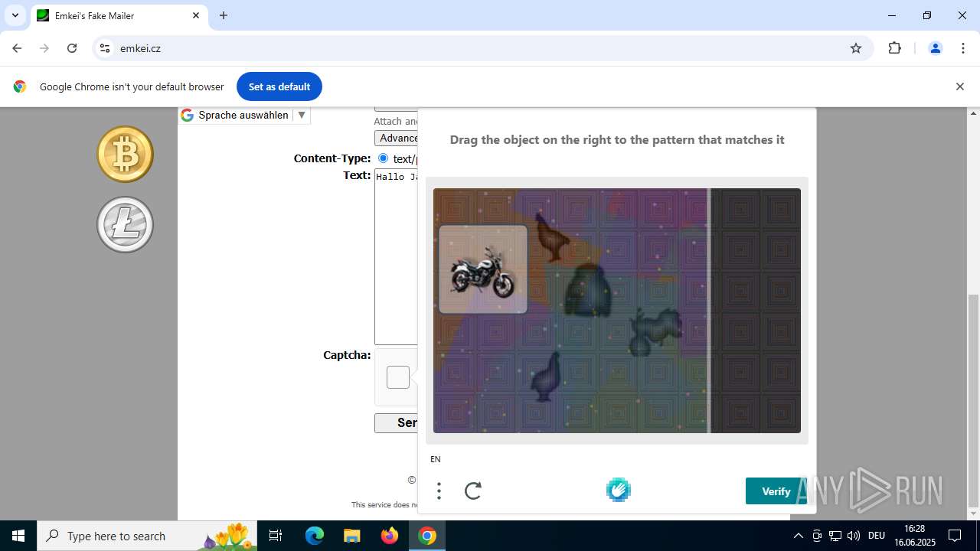This screenshot has height=551, width=980.
Task: Click the motorcycle silhouette pattern
Action: tap(655, 331)
